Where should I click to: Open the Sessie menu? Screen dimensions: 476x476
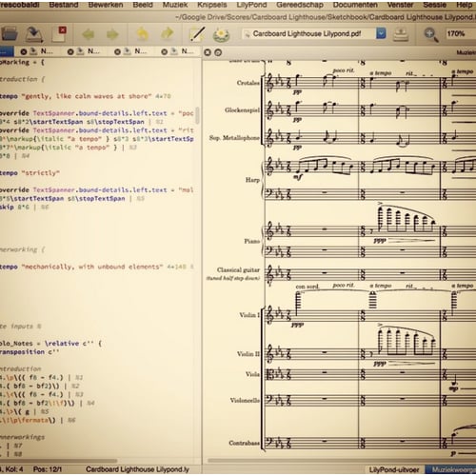click(x=434, y=5)
